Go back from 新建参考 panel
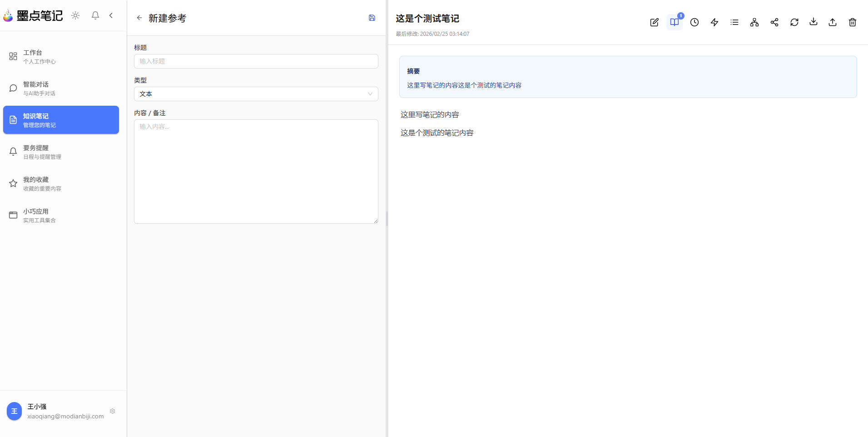 point(139,18)
